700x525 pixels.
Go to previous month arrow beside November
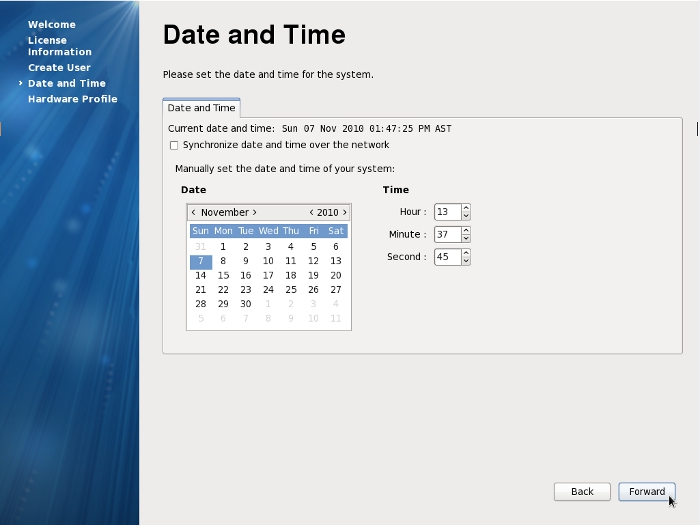point(193,212)
